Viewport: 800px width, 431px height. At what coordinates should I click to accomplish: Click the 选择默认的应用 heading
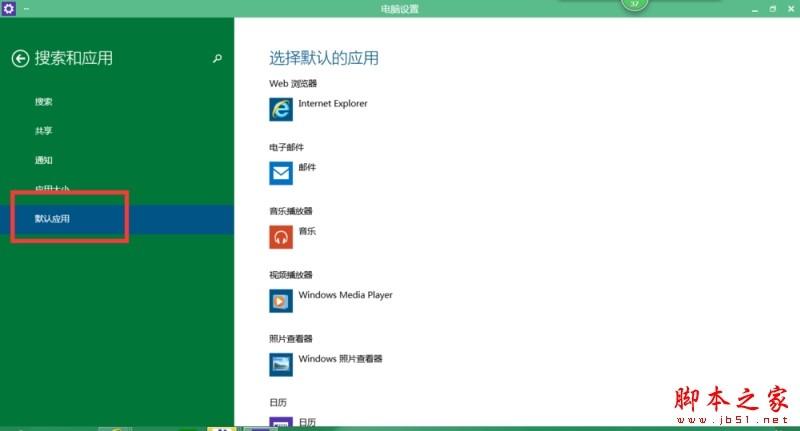tap(323, 58)
